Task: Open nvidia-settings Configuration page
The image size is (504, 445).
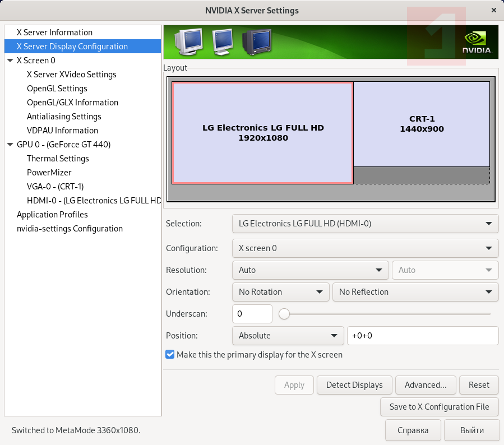Action: coord(82,229)
